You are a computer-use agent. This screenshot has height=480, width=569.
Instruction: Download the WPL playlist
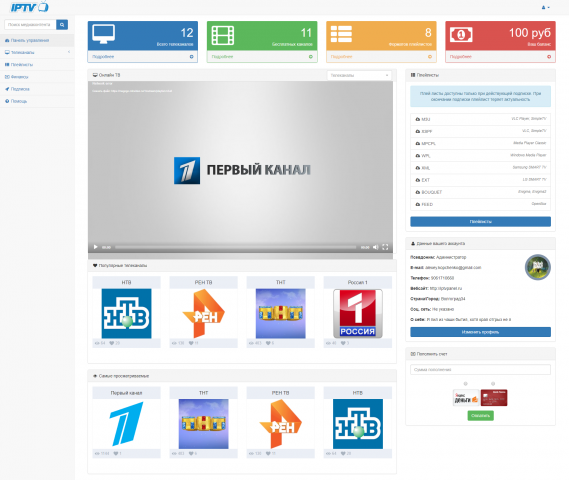(x=480, y=156)
